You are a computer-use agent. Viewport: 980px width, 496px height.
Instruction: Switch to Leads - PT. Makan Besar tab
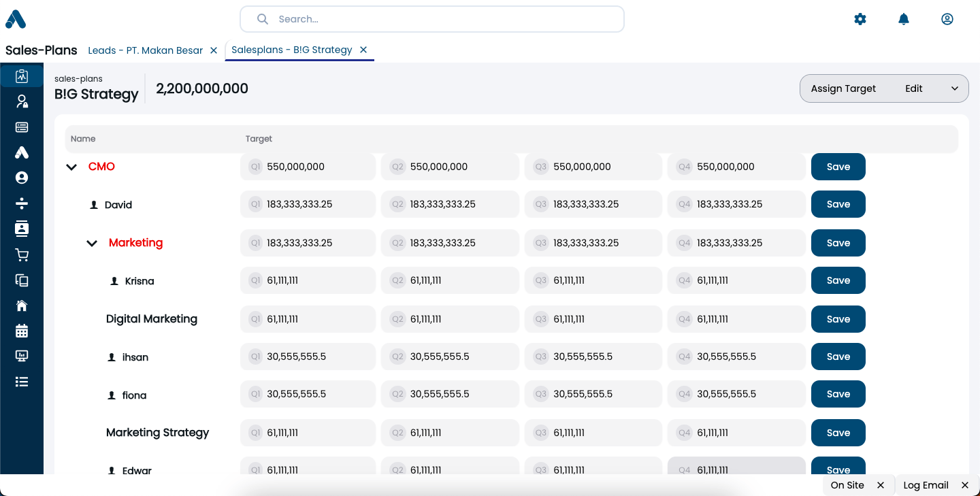click(146, 50)
